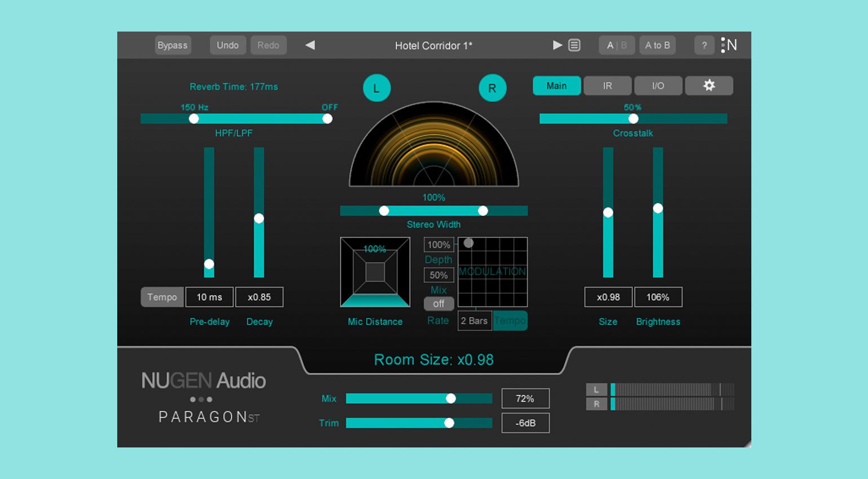Switch to the IR tab

pyautogui.click(x=607, y=86)
